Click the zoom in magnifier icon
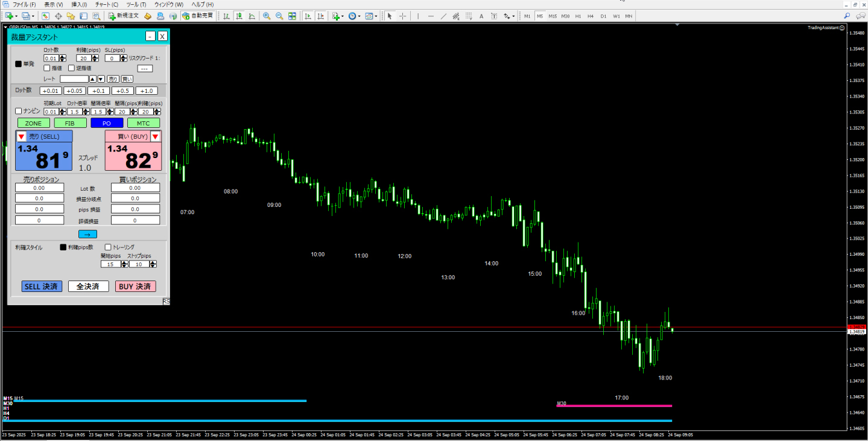Viewport: 868px width, 441px height. (x=267, y=16)
